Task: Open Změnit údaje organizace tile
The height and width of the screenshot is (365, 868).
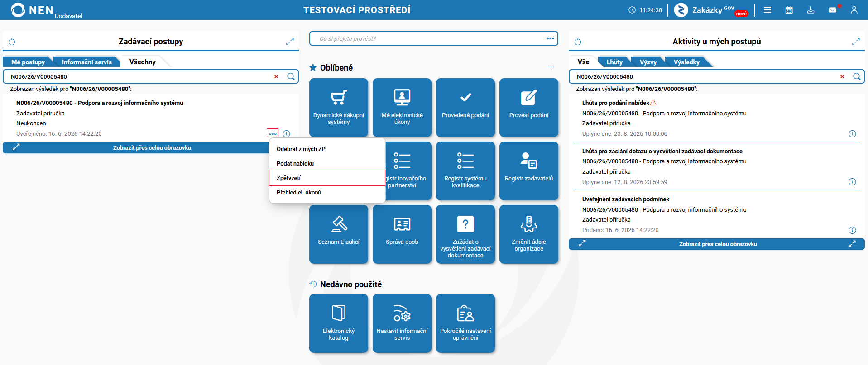Action: click(x=529, y=234)
